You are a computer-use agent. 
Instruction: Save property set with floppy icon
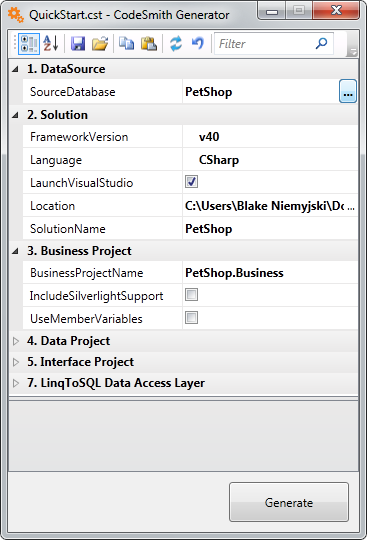78,44
